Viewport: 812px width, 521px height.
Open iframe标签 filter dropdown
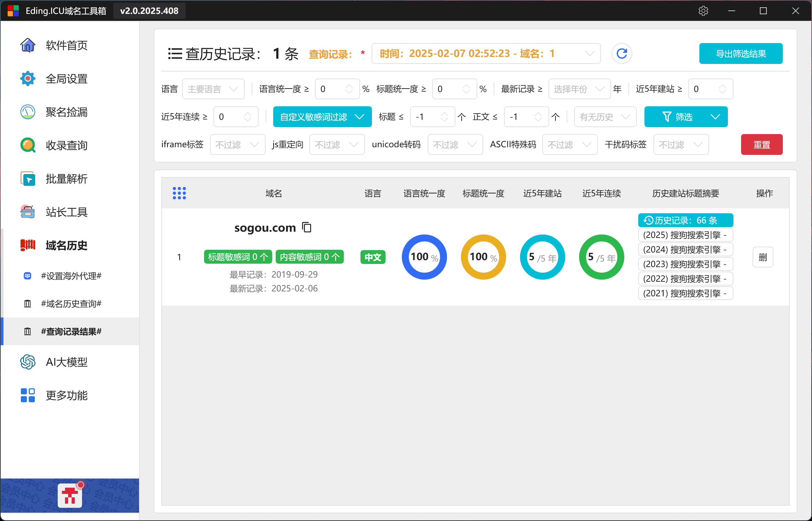click(237, 144)
